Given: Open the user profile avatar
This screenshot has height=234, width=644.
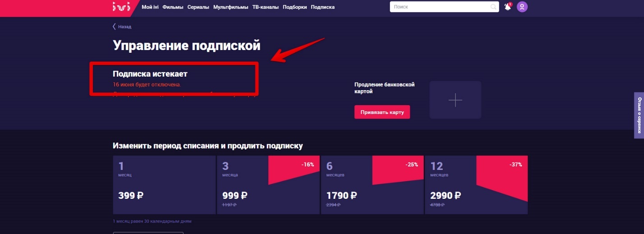Looking at the screenshot, I should click(522, 7).
